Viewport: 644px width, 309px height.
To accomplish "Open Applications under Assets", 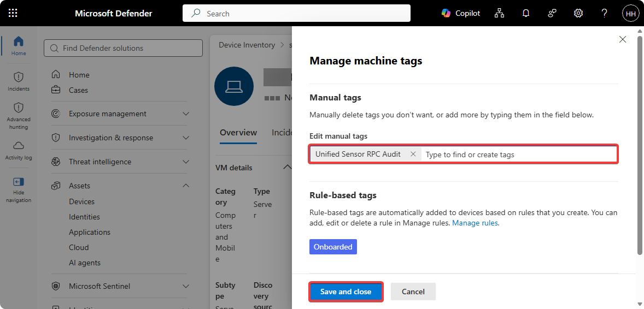I will tap(90, 232).
